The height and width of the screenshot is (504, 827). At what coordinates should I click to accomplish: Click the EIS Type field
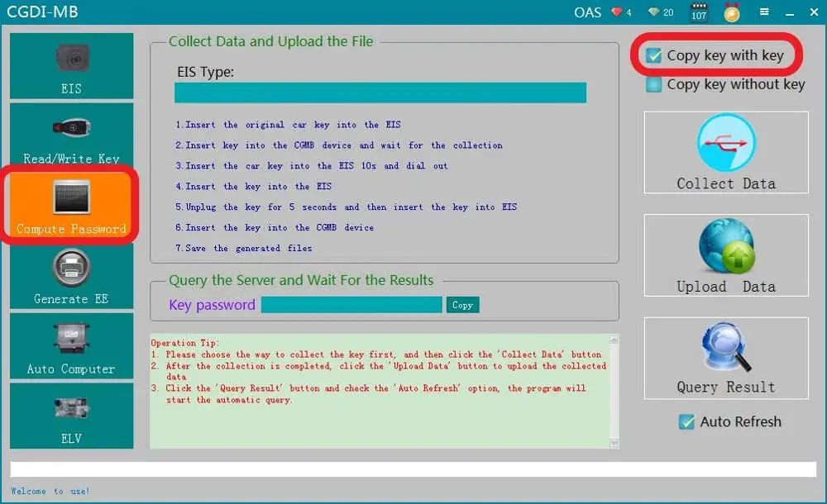pyautogui.click(x=380, y=93)
